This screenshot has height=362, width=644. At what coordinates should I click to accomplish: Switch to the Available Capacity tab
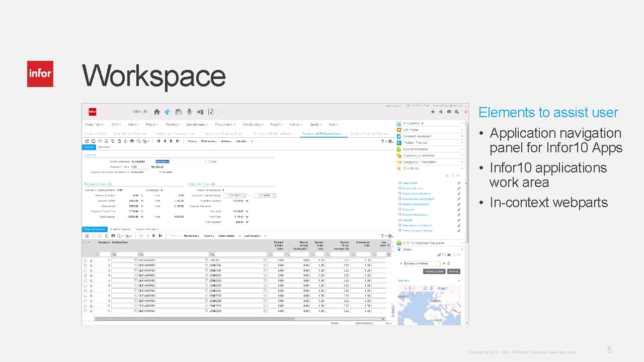120,229
